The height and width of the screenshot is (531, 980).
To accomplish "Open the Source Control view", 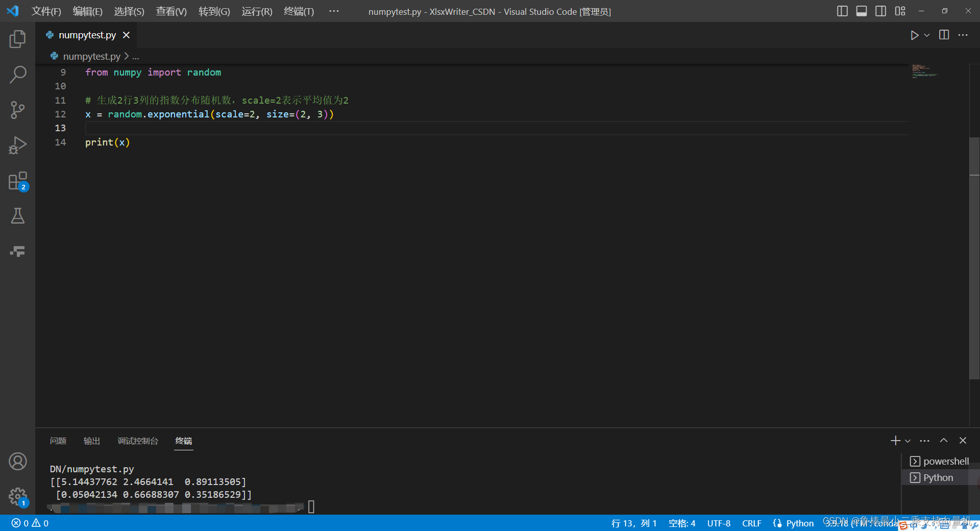I will tap(17, 110).
